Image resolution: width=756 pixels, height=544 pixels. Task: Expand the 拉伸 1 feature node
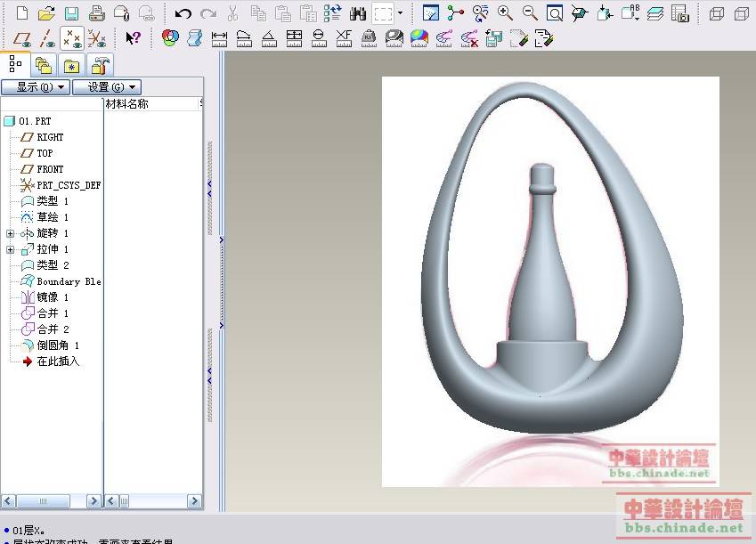tap(10, 249)
